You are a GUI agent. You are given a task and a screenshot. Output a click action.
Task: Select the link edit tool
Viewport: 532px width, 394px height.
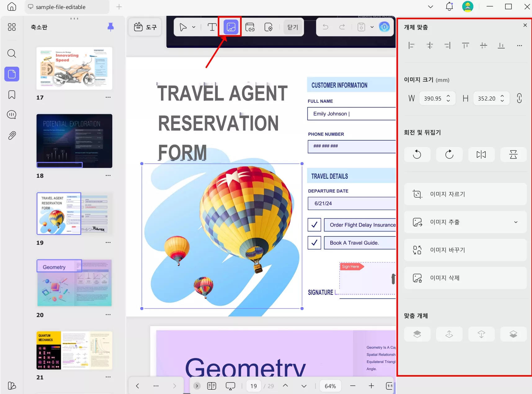coord(250,27)
